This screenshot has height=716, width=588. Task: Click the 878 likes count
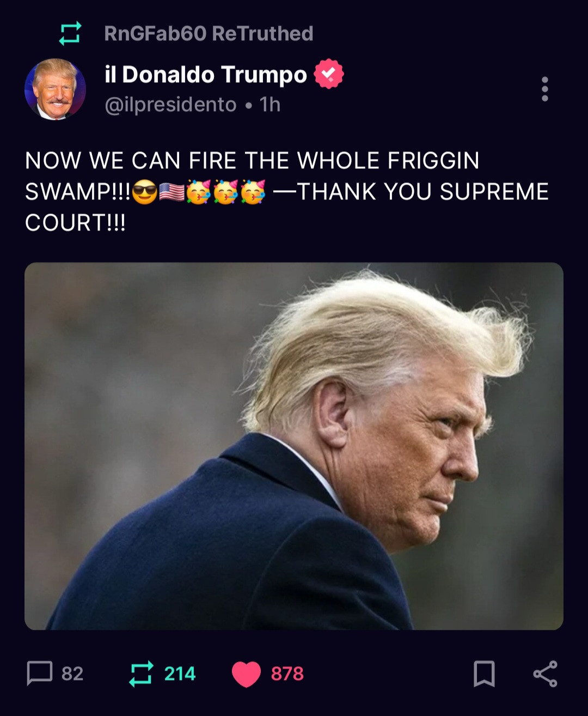tap(287, 674)
